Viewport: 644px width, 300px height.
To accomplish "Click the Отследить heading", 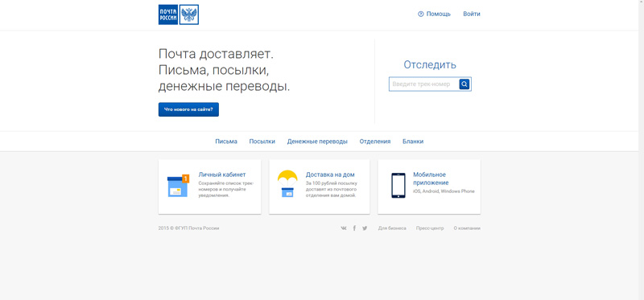I will [430, 65].
